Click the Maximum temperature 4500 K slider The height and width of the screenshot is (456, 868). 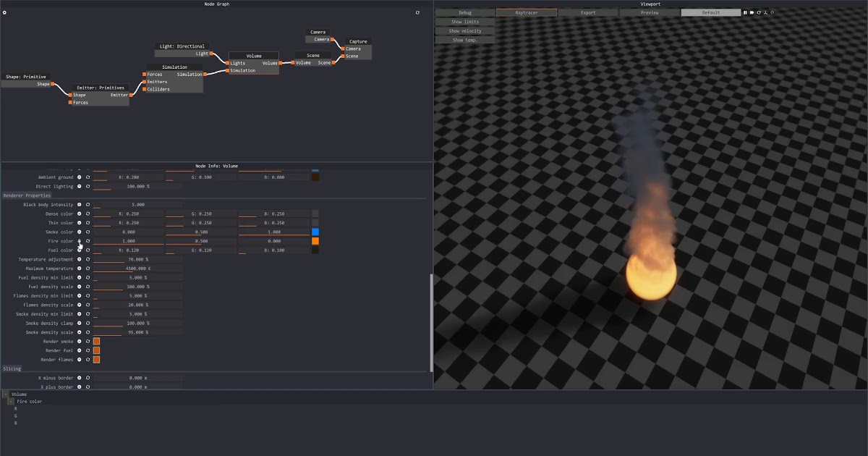137,269
